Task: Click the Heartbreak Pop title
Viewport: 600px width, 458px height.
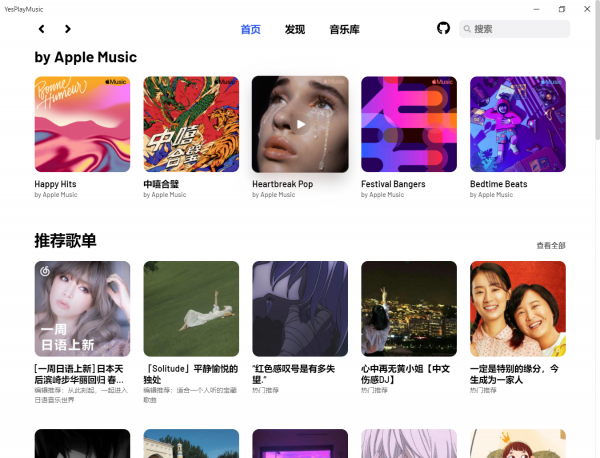Action: 282,184
